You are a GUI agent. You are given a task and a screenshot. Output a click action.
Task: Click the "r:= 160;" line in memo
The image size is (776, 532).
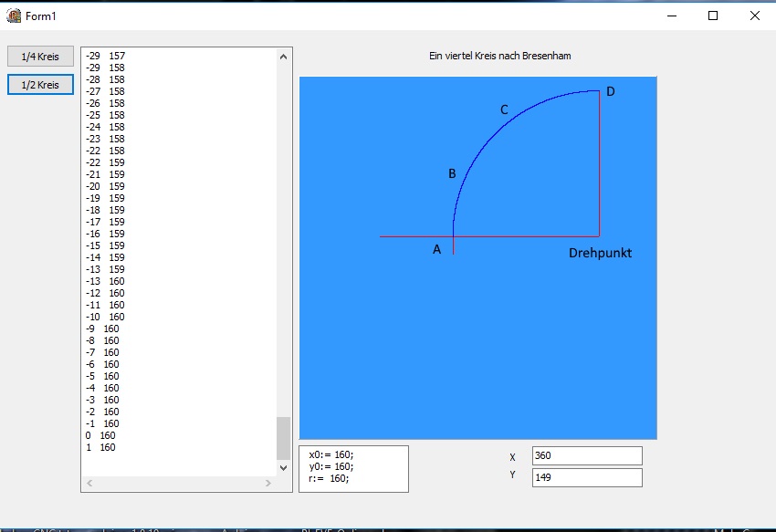click(x=329, y=478)
